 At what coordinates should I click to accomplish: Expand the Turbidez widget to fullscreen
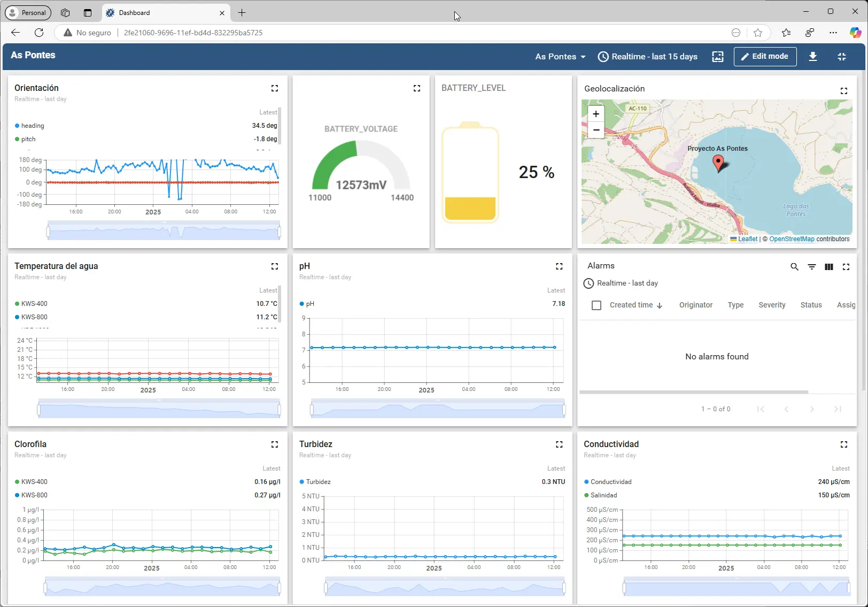pos(559,444)
